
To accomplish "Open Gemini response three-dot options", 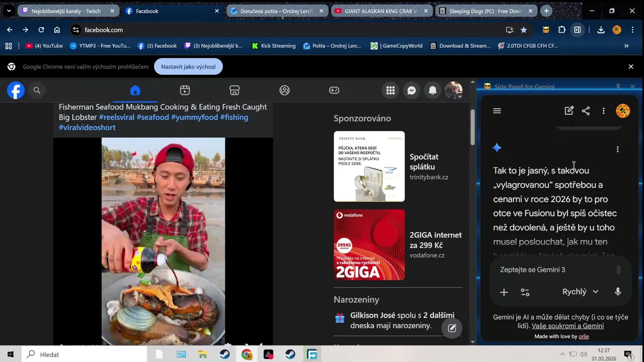I will tap(617, 149).
